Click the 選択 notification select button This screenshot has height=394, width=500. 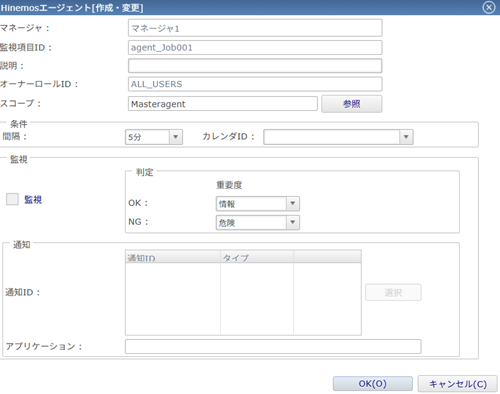(393, 292)
